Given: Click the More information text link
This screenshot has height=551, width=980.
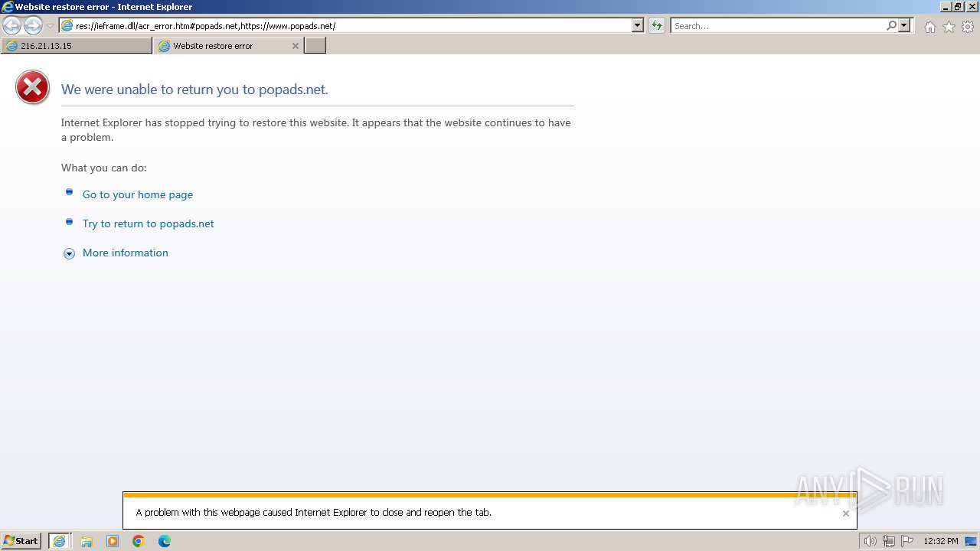Looking at the screenshot, I should pos(126,253).
